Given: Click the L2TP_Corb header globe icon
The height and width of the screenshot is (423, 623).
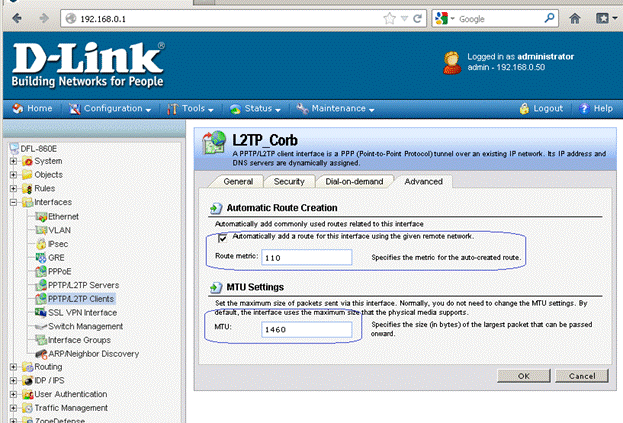Looking at the screenshot, I should pyautogui.click(x=214, y=143).
